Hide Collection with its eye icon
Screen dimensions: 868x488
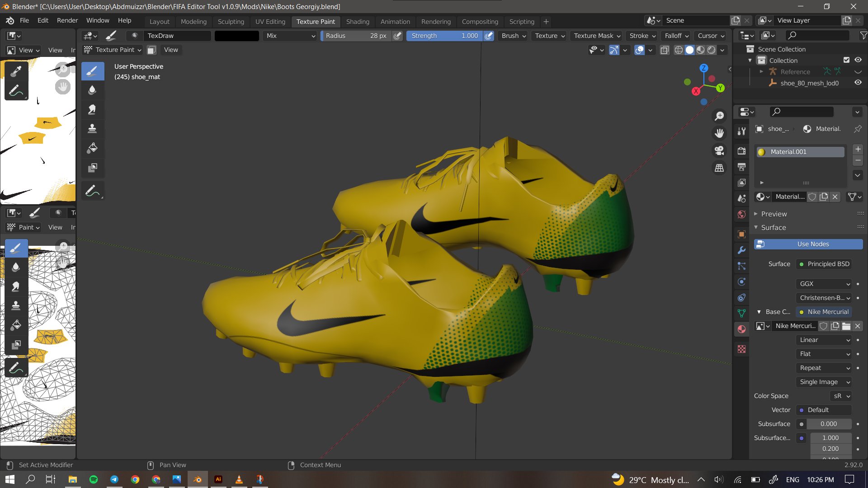pyautogui.click(x=858, y=60)
